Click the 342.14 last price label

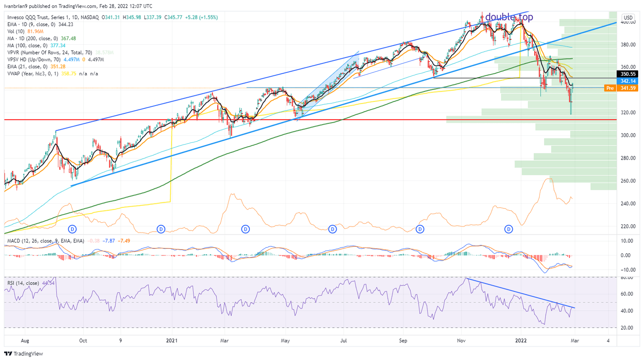[x=628, y=81]
